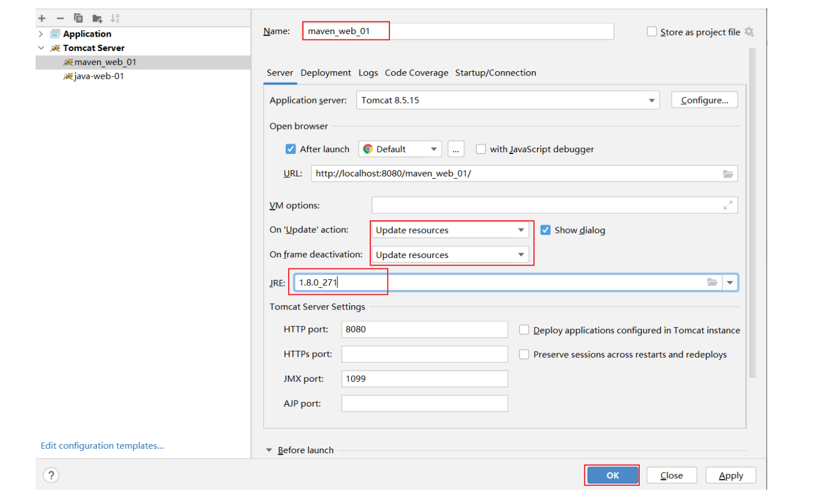Switch to the Server tab
Image resolution: width=814 pixels, height=504 pixels.
[280, 73]
